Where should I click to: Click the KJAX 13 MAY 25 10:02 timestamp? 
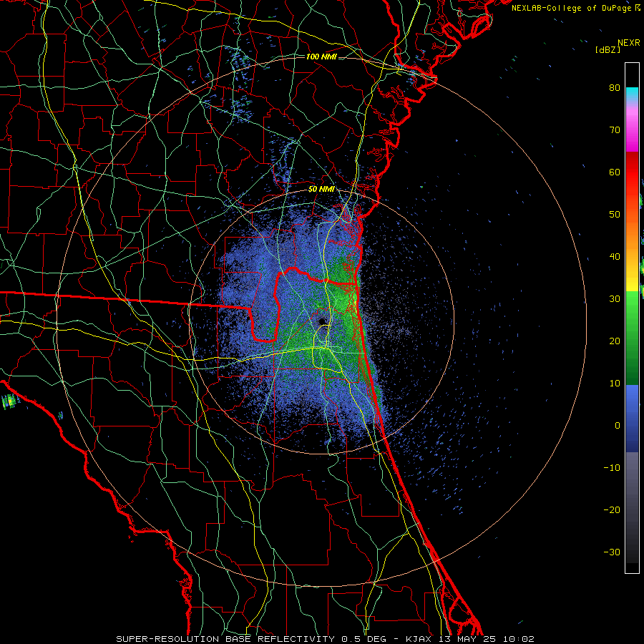click(470, 639)
